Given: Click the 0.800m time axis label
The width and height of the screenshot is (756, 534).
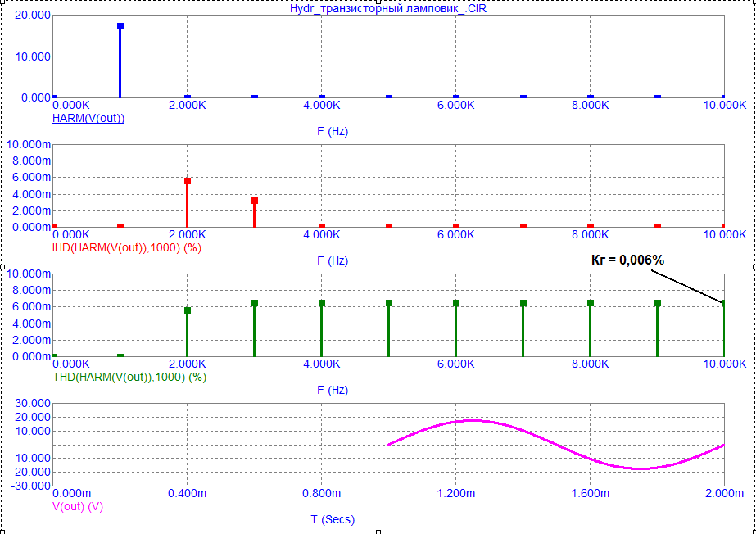Looking at the screenshot, I should coord(321,494).
